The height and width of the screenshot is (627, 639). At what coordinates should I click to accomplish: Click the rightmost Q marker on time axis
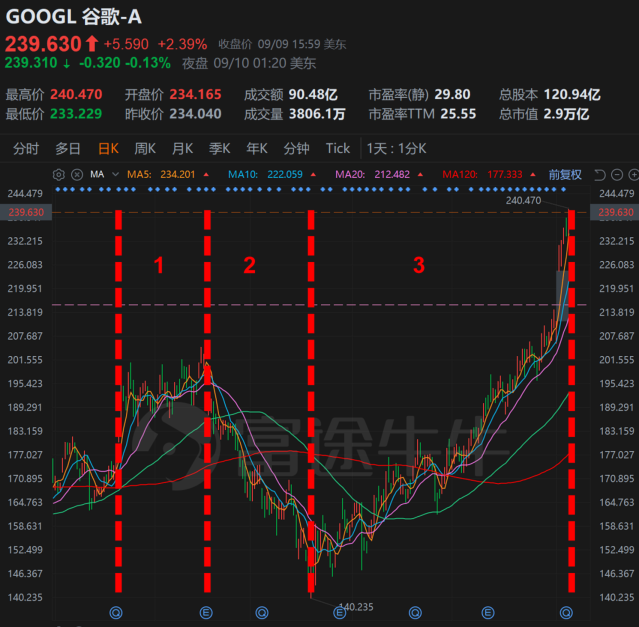566,612
